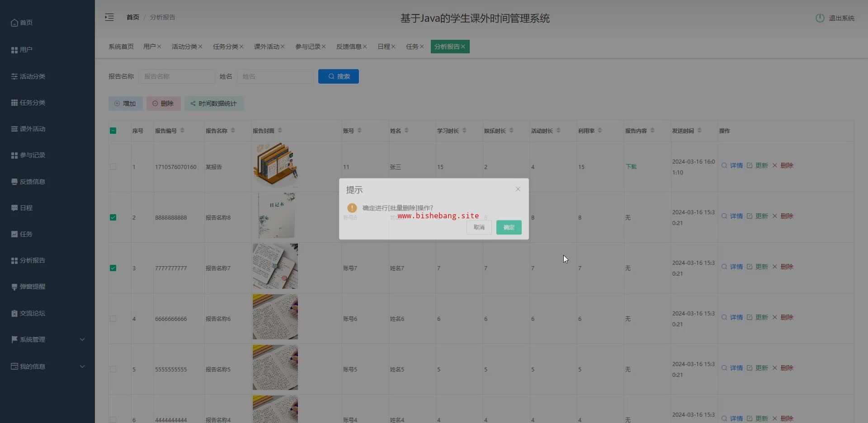The height and width of the screenshot is (423, 868).
Task: Cancel the batch delete dialog
Action: pos(479,227)
